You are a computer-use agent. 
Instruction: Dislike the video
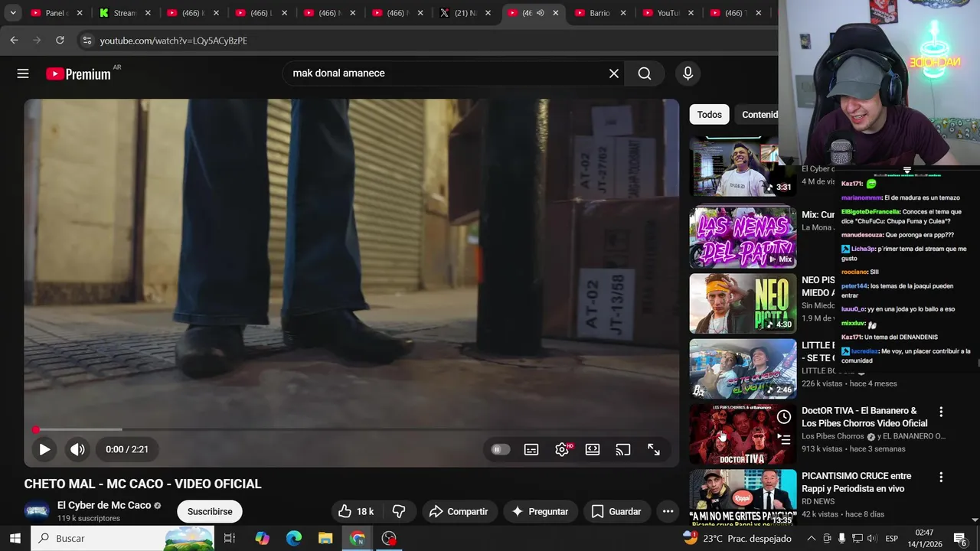coord(399,511)
